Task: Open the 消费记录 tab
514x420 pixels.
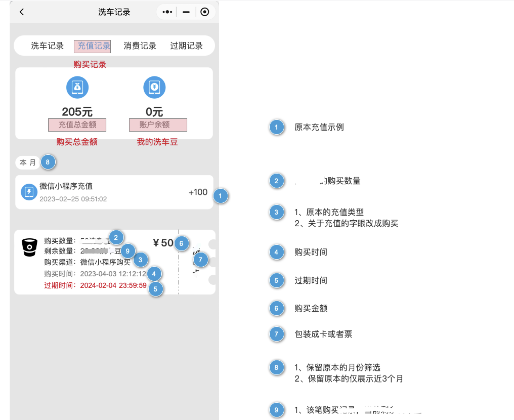Action: point(140,46)
